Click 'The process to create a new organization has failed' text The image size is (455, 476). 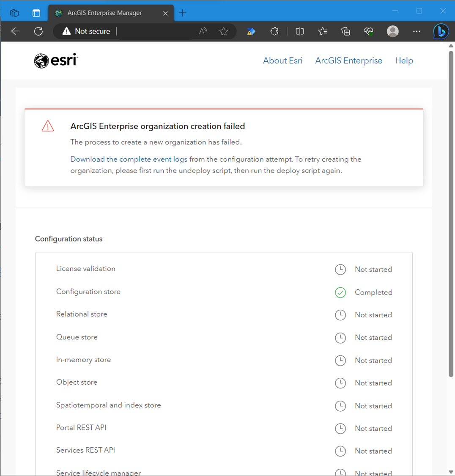(x=156, y=142)
